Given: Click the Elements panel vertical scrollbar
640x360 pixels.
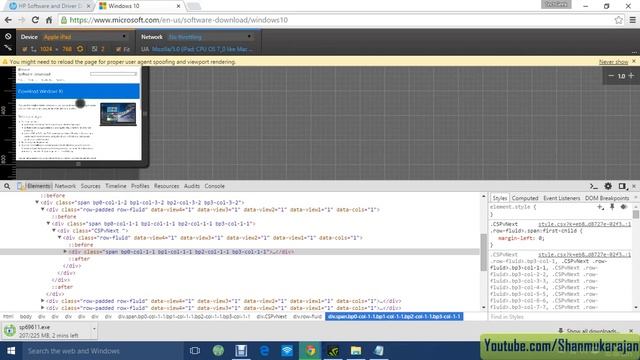Looking at the screenshot, I should (484, 251).
